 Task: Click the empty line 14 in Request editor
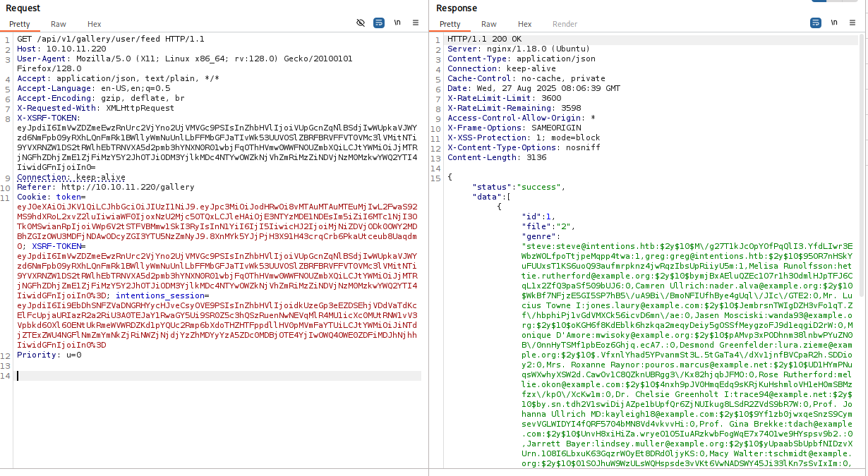point(219,375)
